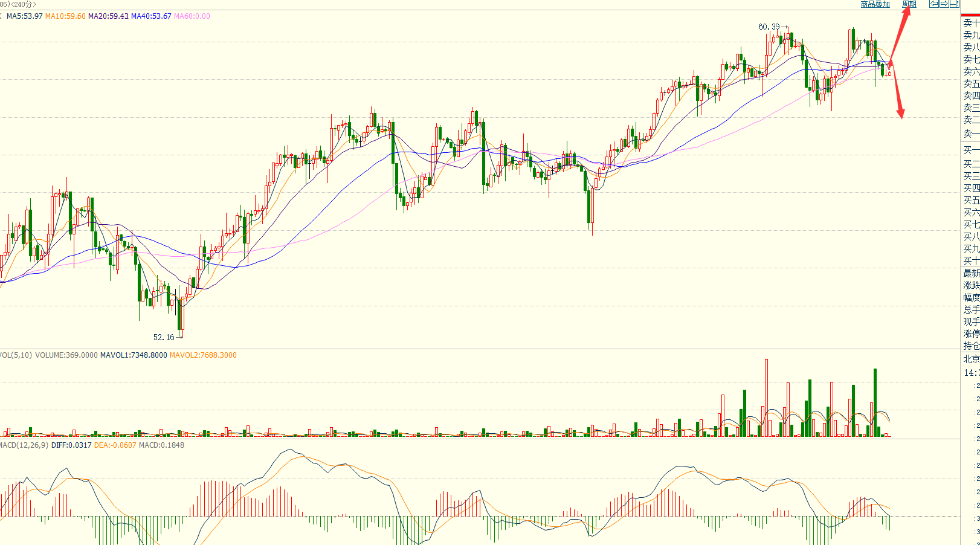The width and height of the screenshot is (980, 545).
Task: Select the MA20:59.43 indicator label
Action: click(108, 16)
